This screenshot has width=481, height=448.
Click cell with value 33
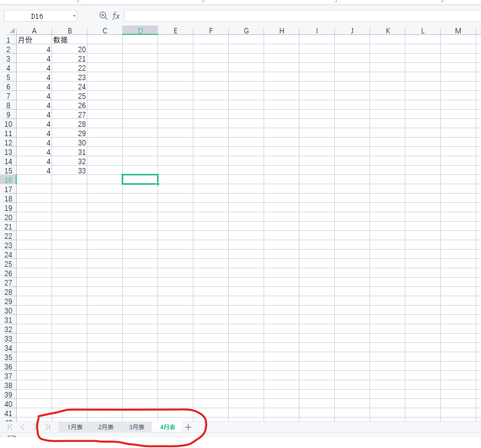click(x=70, y=170)
